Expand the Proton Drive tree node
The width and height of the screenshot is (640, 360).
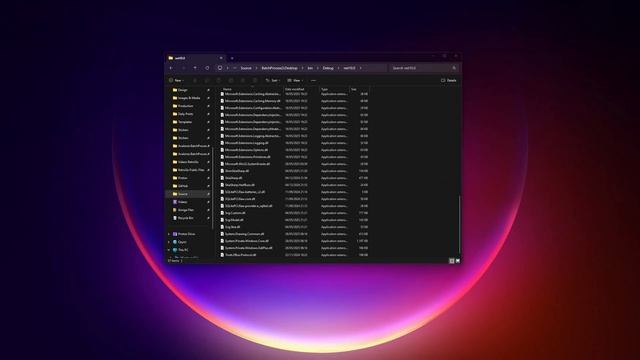click(169, 234)
